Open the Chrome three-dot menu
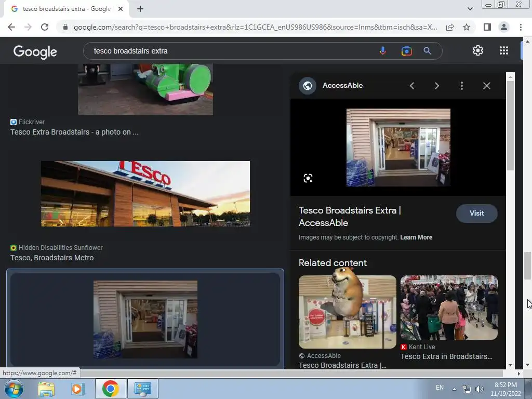Viewport: 532px width, 399px height. coord(521,27)
